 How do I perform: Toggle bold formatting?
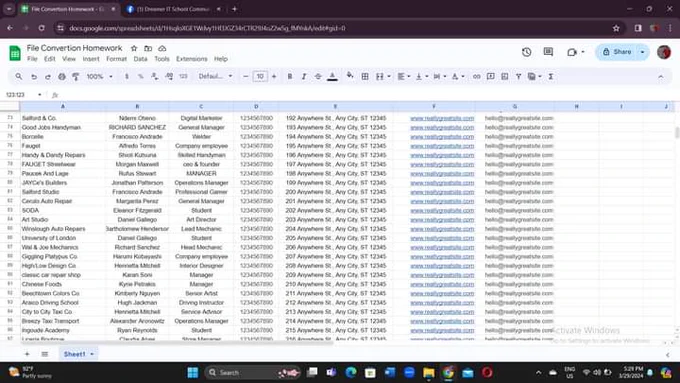pyautogui.click(x=290, y=76)
